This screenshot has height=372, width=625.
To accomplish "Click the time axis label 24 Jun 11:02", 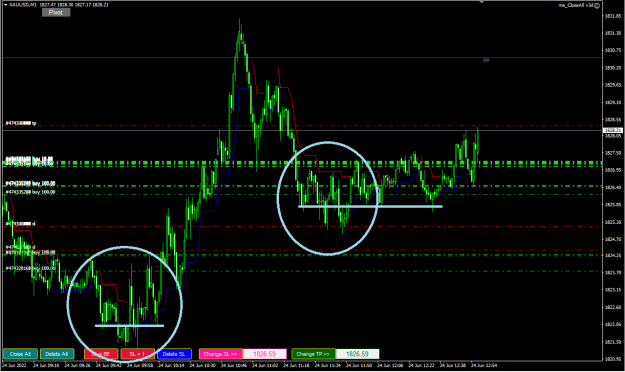I will tap(265, 365).
